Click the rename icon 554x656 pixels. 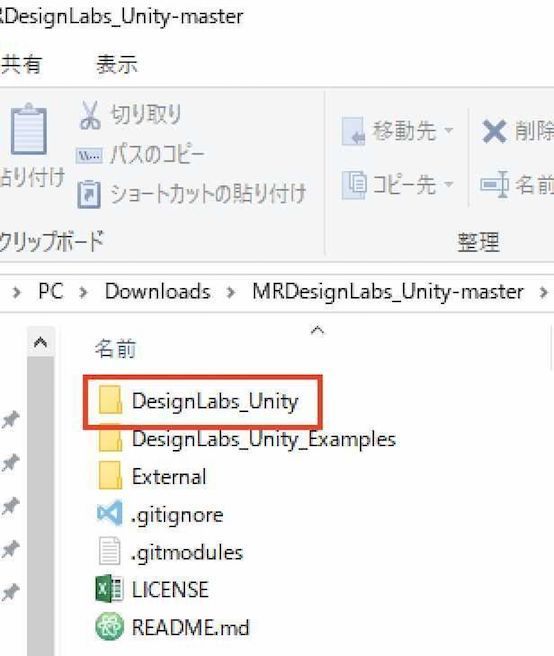coord(495,184)
